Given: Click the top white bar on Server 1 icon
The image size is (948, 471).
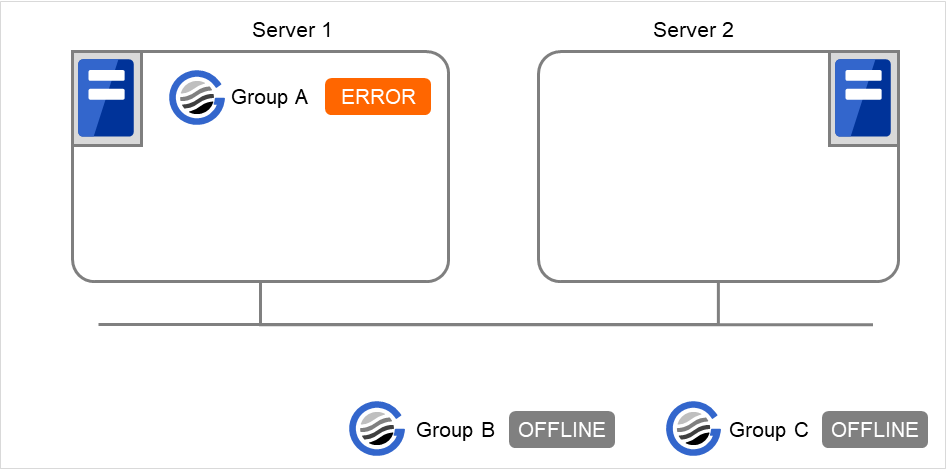Looking at the screenshot, I should (x=106, y=75).
